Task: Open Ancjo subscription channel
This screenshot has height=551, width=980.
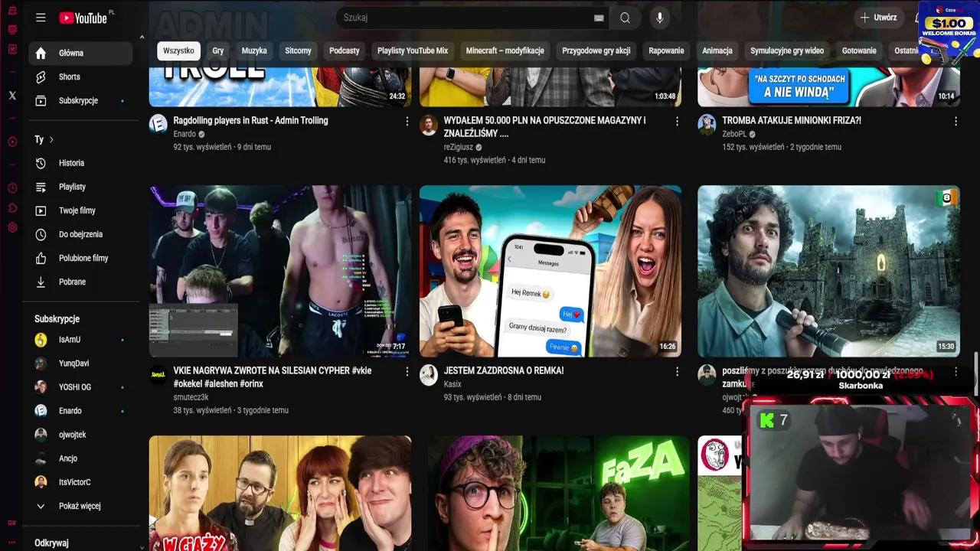Action: pyautogui.click(x=80, y=458)
